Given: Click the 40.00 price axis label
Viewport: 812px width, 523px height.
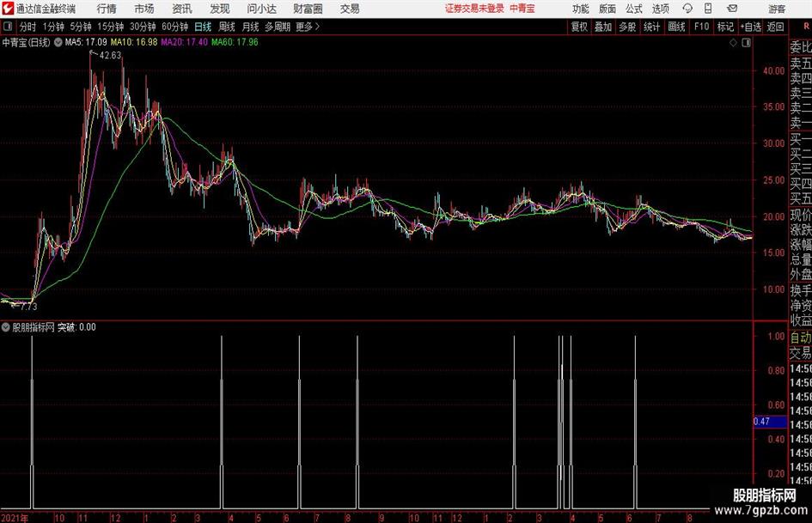Looking at the screenshot, I should pyautogui.click(x=773, y=71).
